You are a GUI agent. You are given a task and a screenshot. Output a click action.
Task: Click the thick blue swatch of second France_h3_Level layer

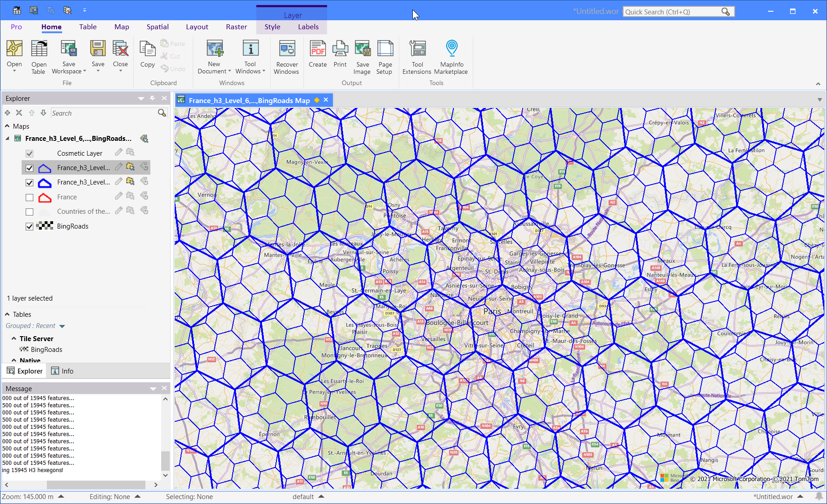45,183
